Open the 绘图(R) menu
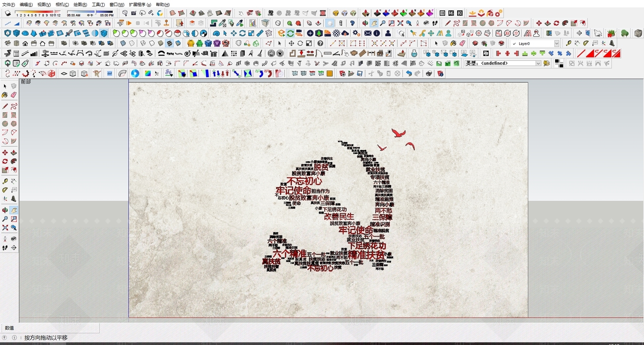This screenshot has width=644, height=345. [80, 4]
